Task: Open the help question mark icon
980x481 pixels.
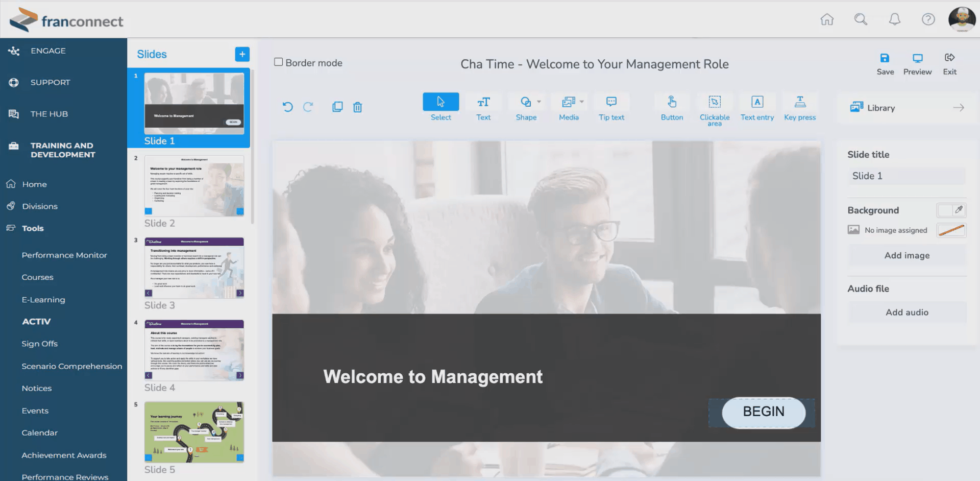Action: pyautogui.click(x=928, y=19)
